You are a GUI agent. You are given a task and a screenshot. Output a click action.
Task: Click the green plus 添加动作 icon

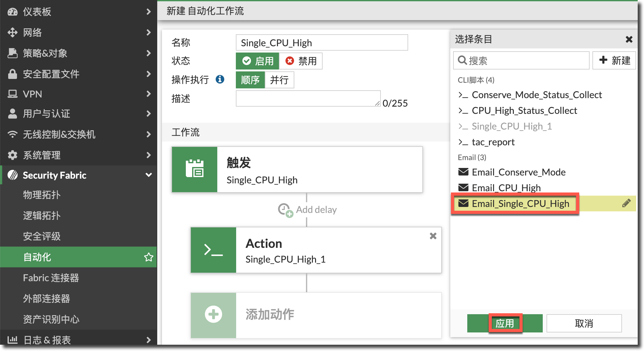click(x=214, y=314)
